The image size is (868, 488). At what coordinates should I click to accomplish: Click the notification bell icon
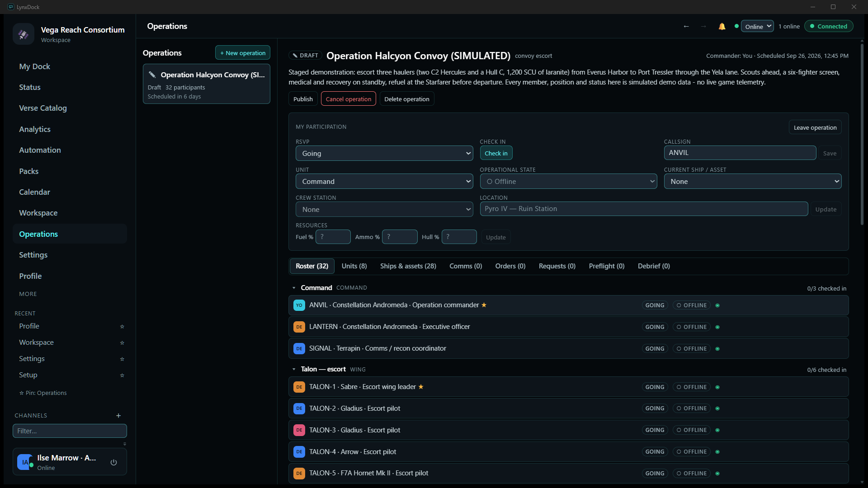coord(722,27)
